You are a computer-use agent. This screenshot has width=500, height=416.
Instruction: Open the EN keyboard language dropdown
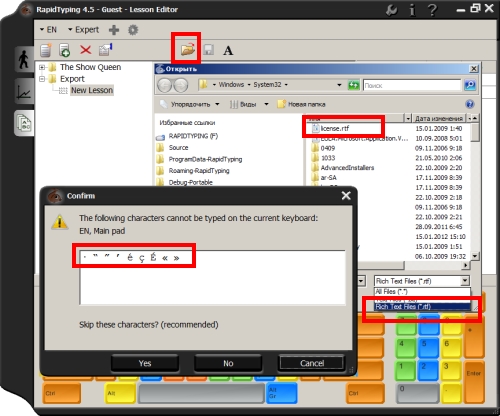coord(48,30)
